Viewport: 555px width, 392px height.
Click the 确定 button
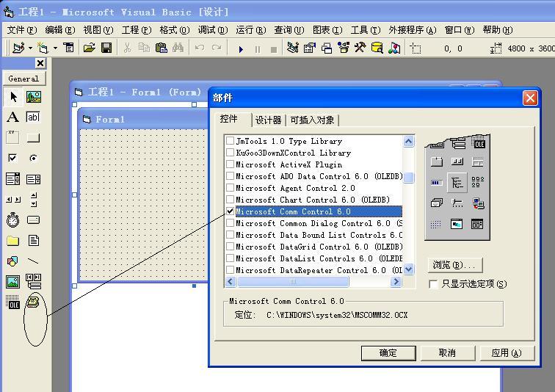[388, 353]
